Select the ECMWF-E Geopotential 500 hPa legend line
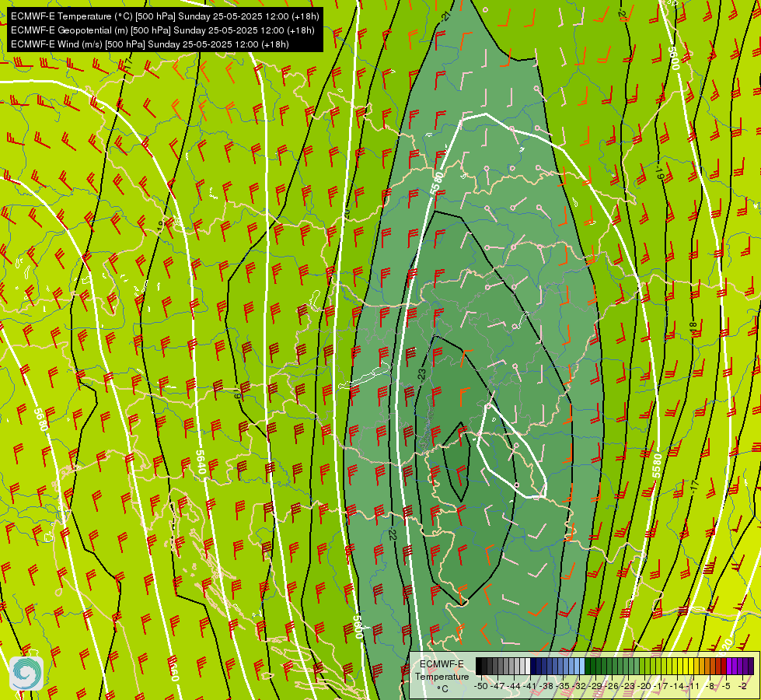The image size is (761, 700). tap(162, 30)
